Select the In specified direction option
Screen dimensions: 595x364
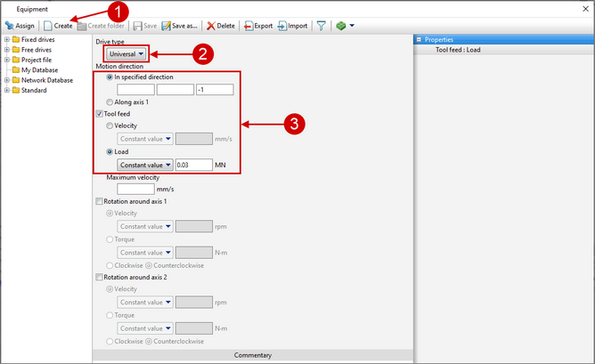[x=110, y=77]
